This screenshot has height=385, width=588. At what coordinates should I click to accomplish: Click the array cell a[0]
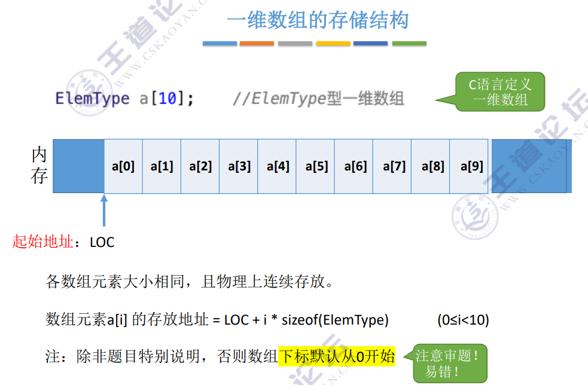pyautogui.click(x=123, y=166)
